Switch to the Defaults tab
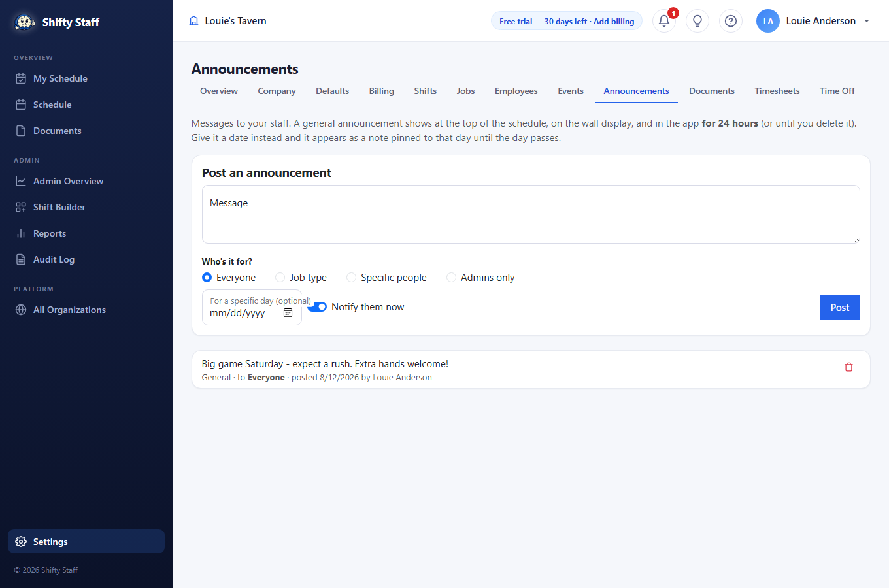 click(x=332, y=91)
